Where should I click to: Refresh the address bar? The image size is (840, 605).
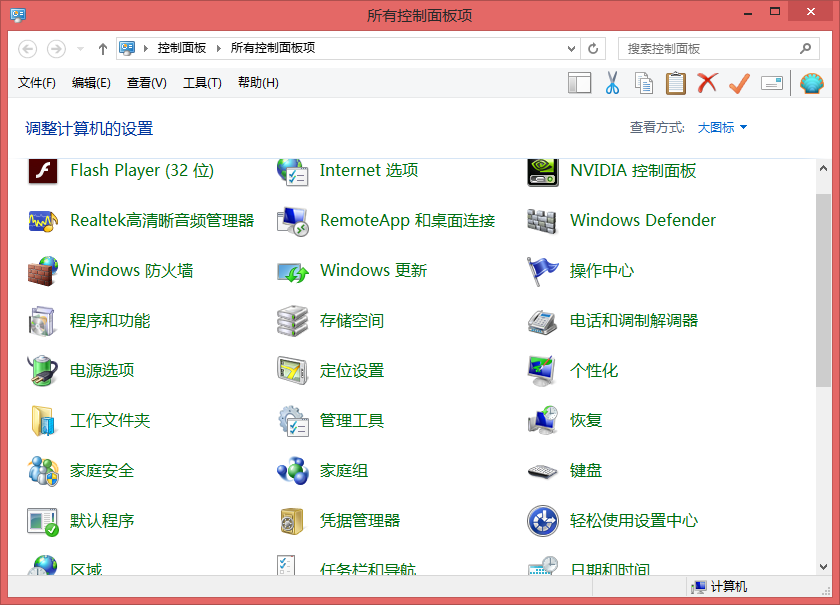tap(593, 49)
